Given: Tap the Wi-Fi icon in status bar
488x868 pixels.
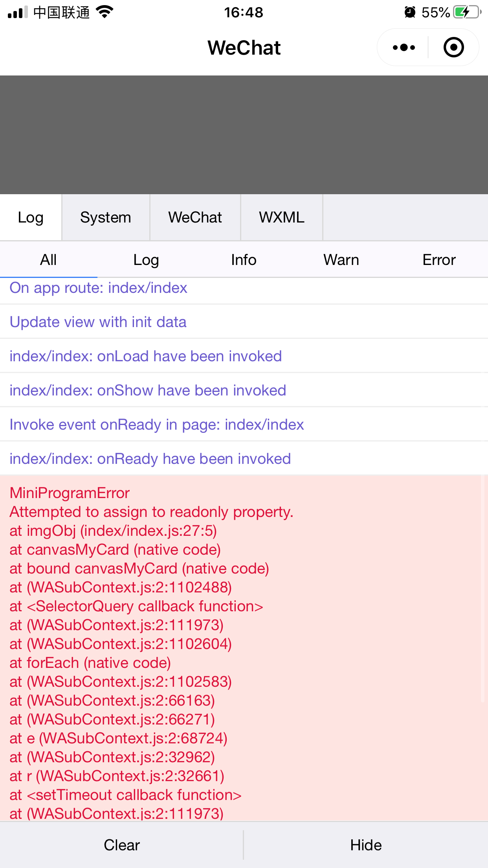Looking at the screenshot, I should [105, 12].
